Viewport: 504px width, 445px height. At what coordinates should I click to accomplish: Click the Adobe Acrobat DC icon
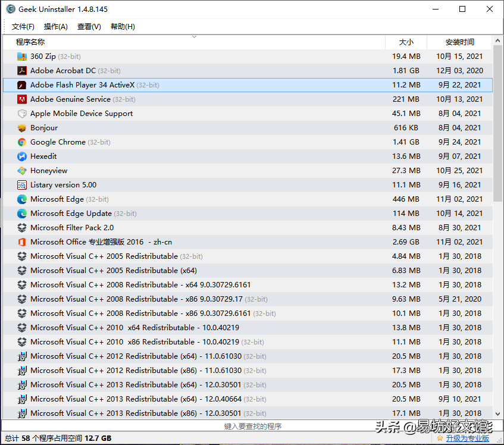pos(22,71)
